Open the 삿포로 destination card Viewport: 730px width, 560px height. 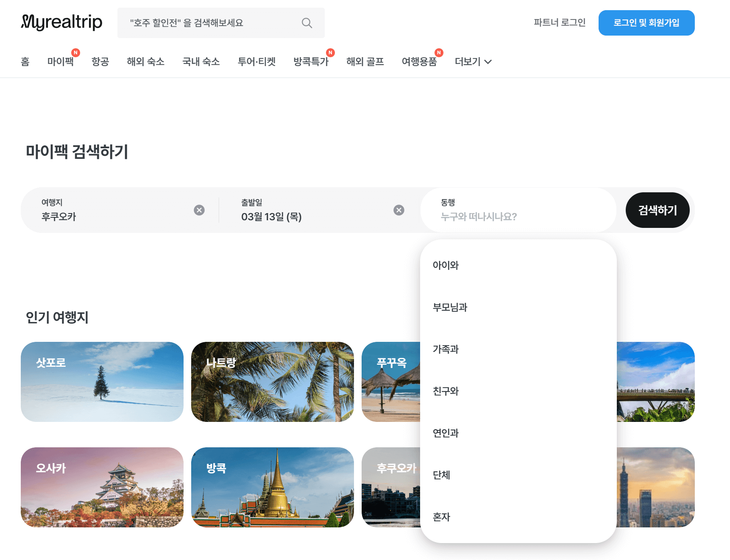[102, 382]
